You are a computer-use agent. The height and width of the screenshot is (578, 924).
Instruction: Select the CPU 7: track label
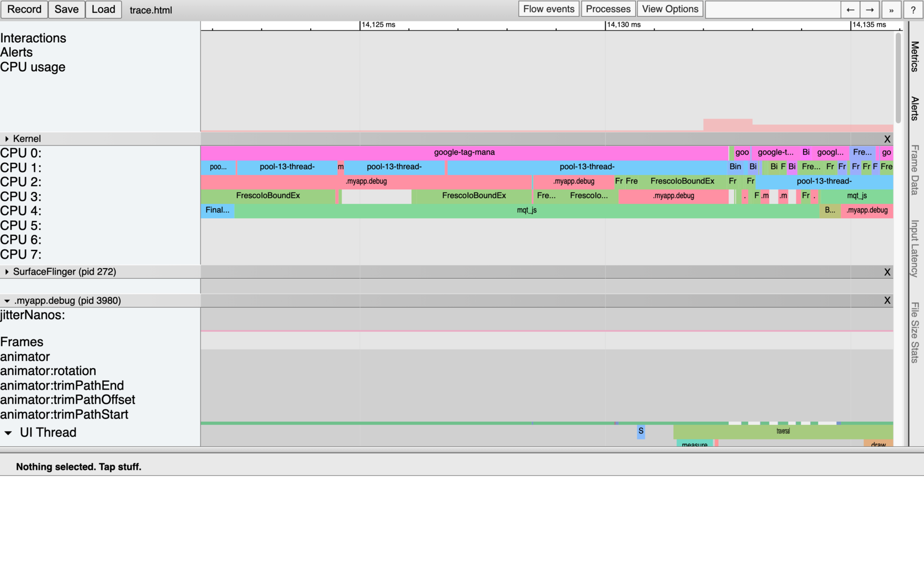coord(21,254)
